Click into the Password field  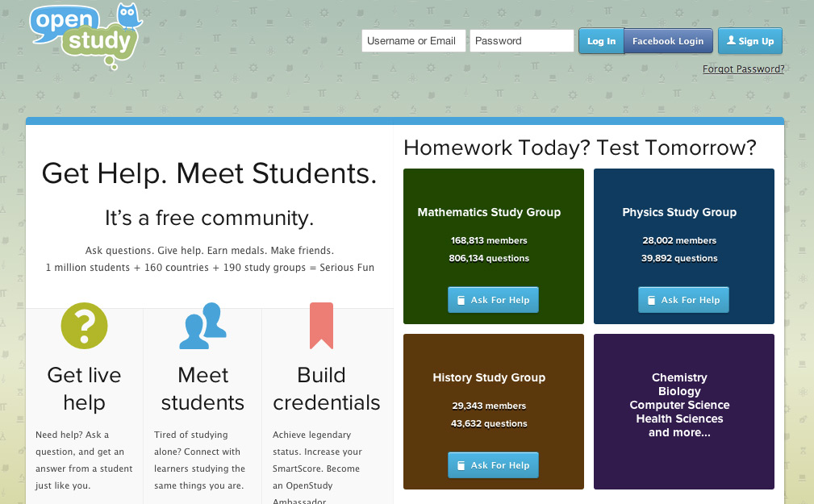click(521, 41)
